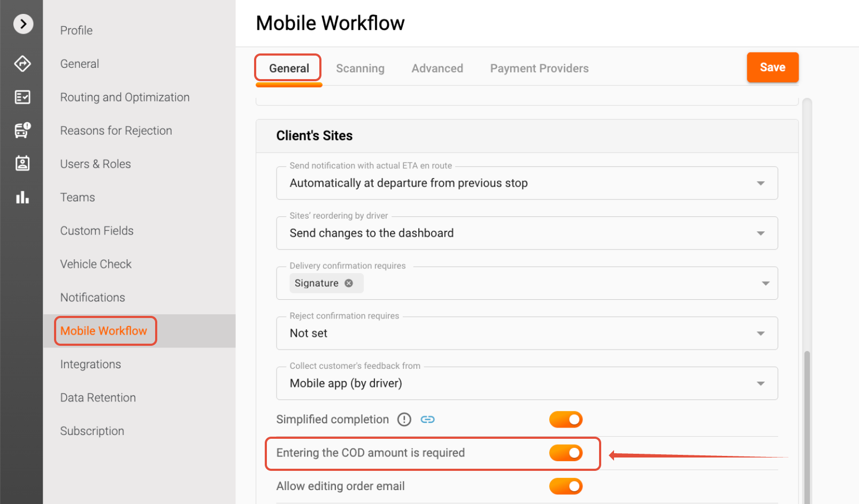Open the contacts badge icon in sidebar
859x504 pixels.
(22, 164)
